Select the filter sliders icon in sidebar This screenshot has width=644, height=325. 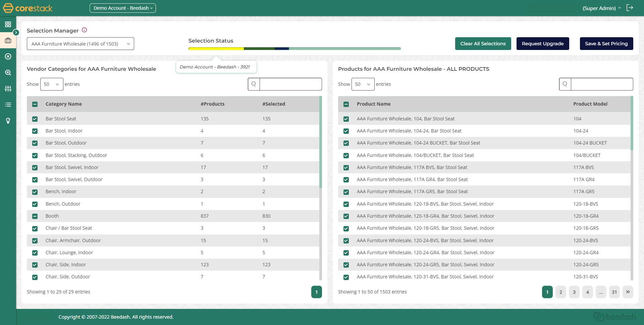coord(8,89)
